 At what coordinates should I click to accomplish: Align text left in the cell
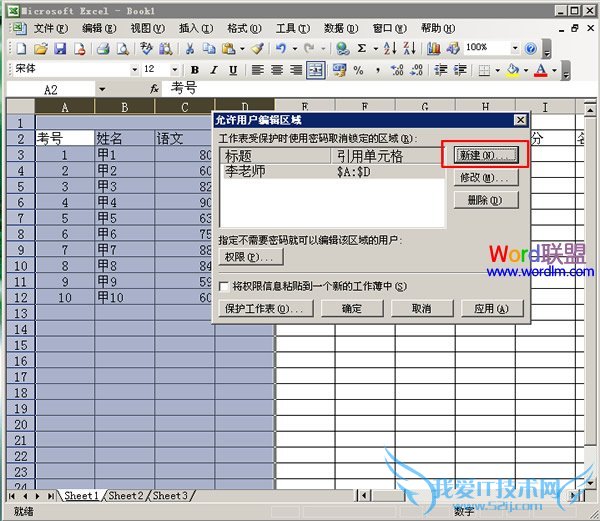point(257,70)
